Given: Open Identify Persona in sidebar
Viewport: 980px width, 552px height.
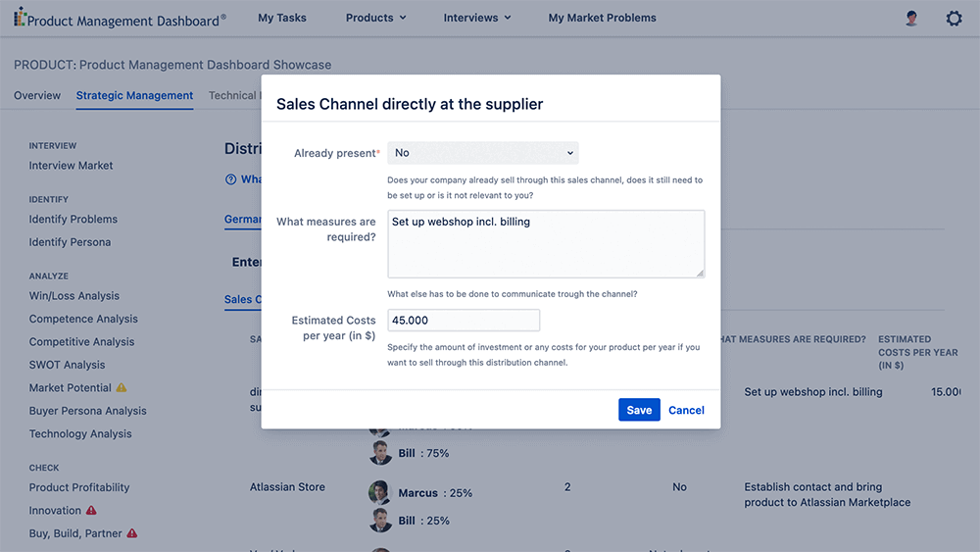Looking at the screenshot, I should tap(70, 242).
